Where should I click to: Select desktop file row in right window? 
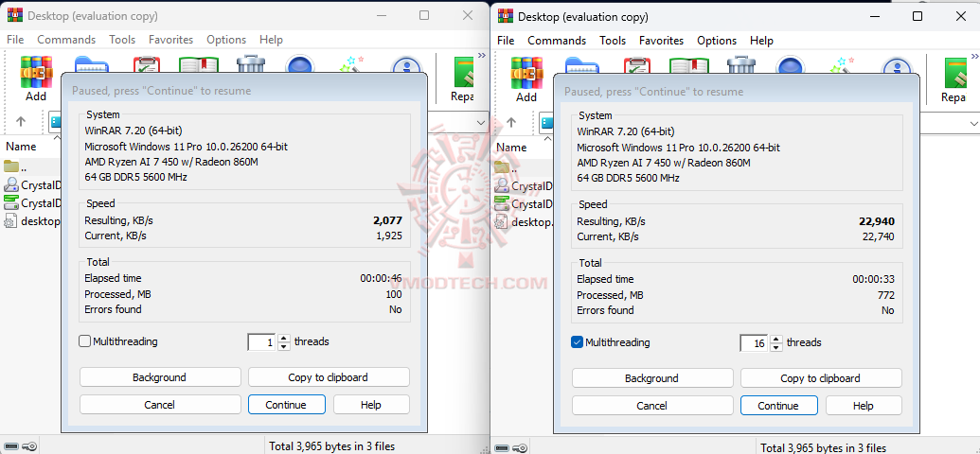pos(524,221)
